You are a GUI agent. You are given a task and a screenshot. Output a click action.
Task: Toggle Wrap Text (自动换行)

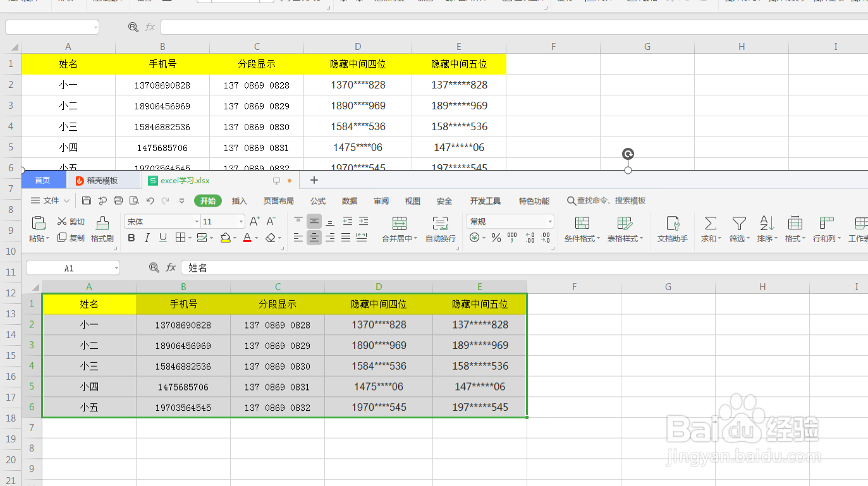[441, 229]
